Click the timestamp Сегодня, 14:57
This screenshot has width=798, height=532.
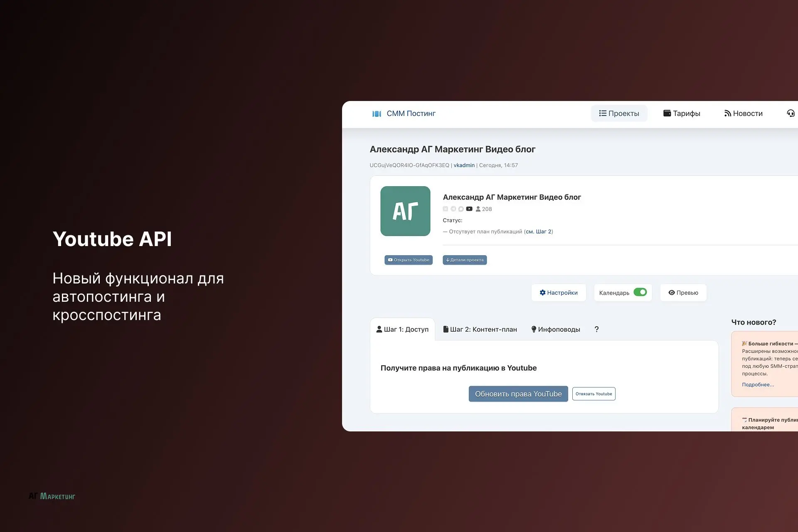[x=498, y=165]
